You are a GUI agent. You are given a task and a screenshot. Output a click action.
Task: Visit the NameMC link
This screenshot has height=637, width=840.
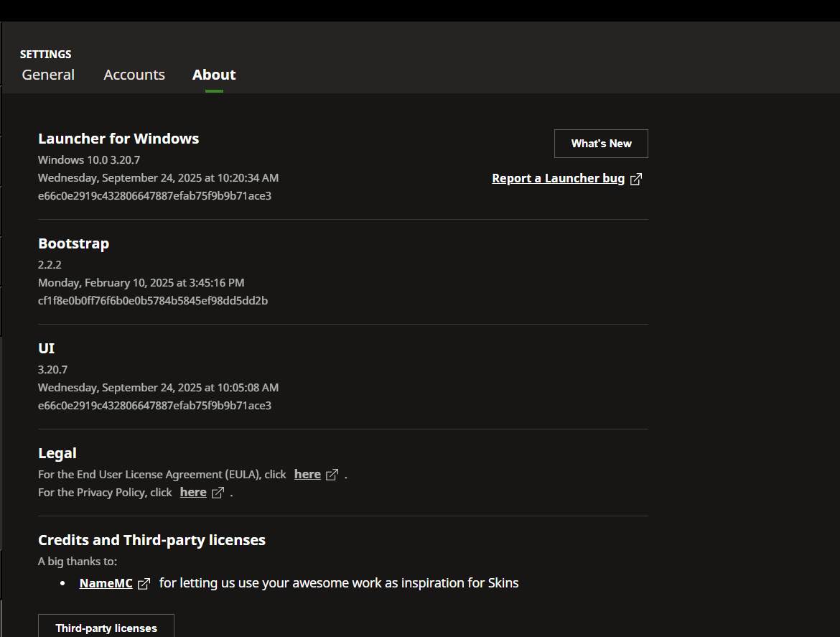[x=106, y=583]
